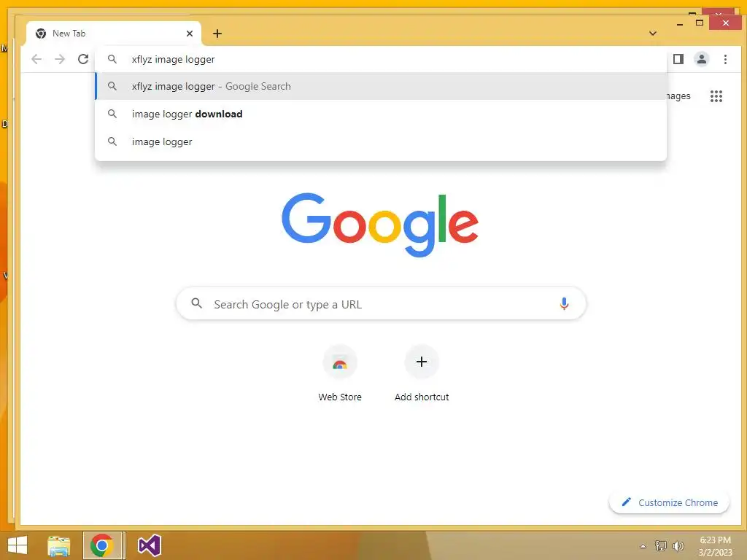Open the Google apps grid
This screenshot has width=747, height=560.
coord(716,96)
